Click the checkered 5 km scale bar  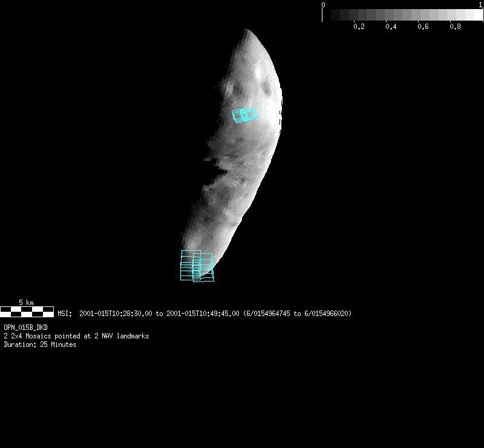click(x=27, y=312)
